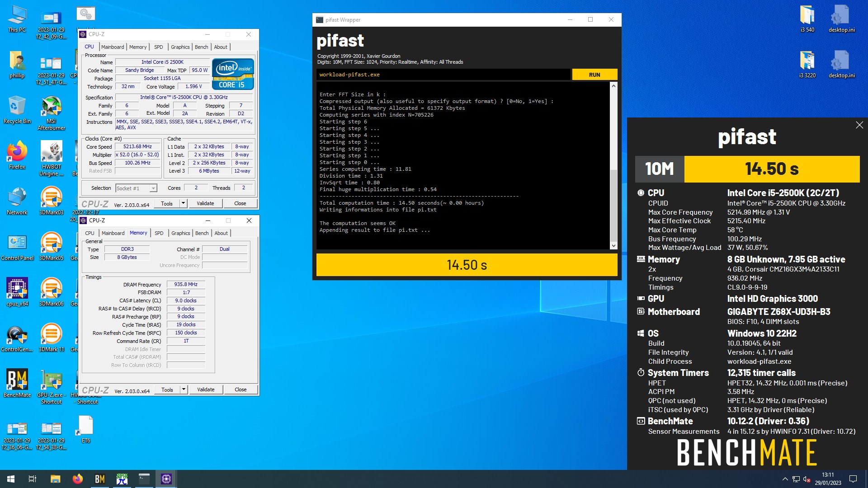Launch BenchMate desktop shortcut
Viewport: 868px width, 488px height.
(17, 384)
